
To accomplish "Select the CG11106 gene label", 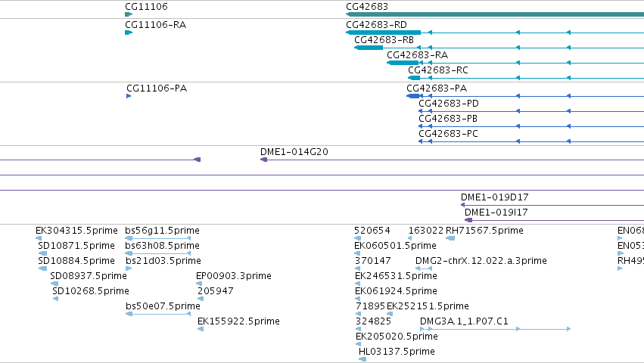I will pyautogui.click(x=146, y=7).
